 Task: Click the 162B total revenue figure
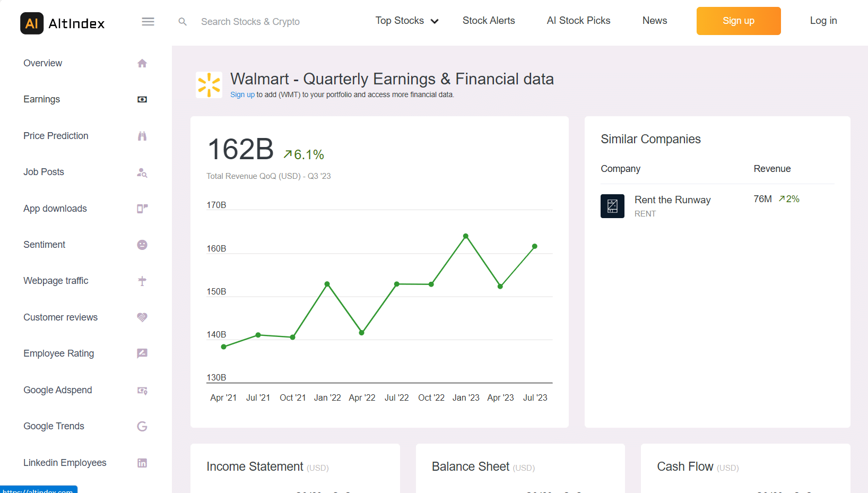(x=240, y=149)
